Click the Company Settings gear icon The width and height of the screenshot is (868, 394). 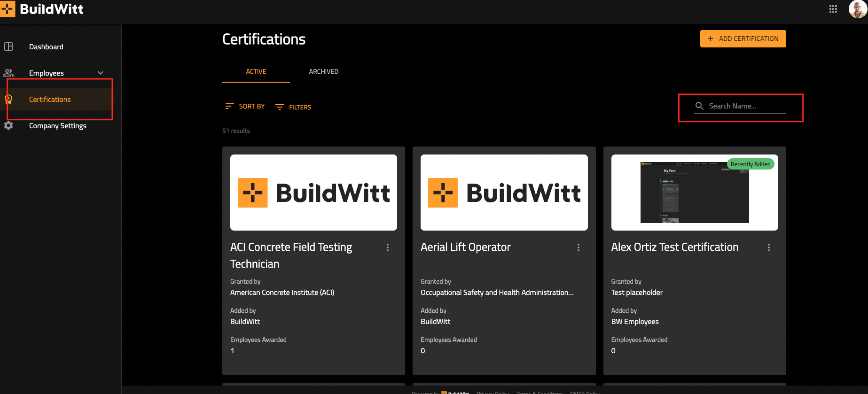(8, 125)
